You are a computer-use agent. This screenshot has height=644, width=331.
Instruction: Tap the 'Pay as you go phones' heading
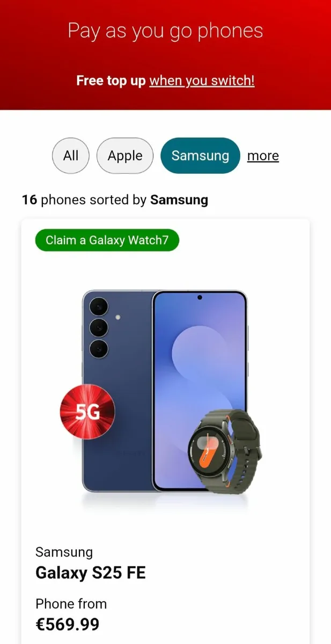165,31
